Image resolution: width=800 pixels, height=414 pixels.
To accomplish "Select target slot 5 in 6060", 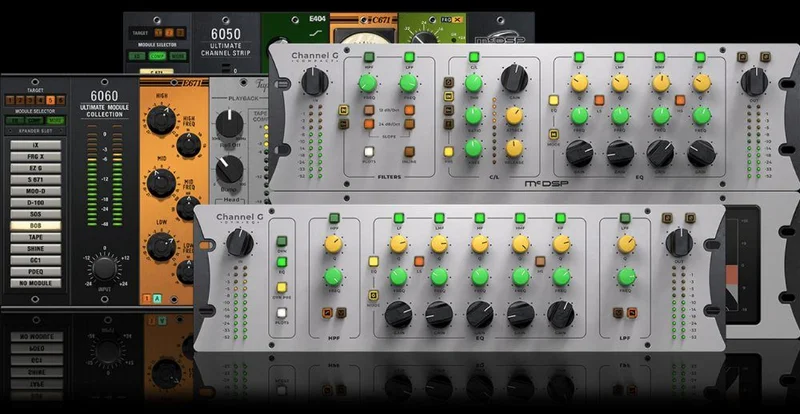I will tap(50, 101).
